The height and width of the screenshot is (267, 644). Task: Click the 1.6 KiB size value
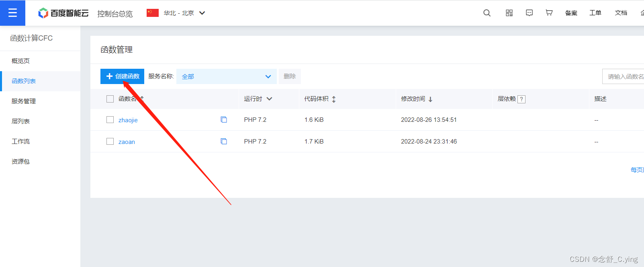[x=314, y=120]
